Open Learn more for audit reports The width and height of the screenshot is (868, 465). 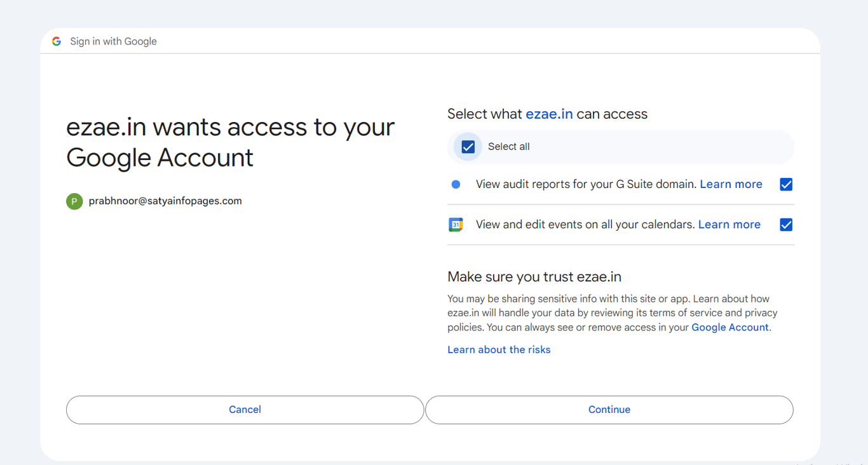tap(731, 184)
